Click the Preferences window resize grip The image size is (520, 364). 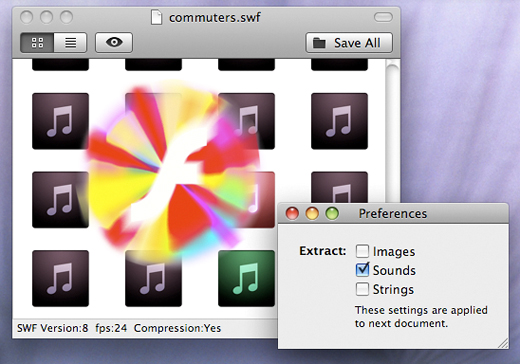click(x=503, y=343)
